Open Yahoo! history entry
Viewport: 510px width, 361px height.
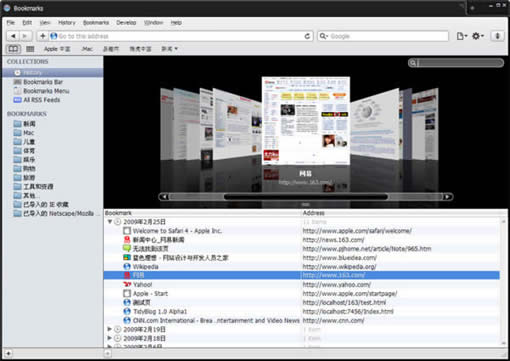click(302, 284)
